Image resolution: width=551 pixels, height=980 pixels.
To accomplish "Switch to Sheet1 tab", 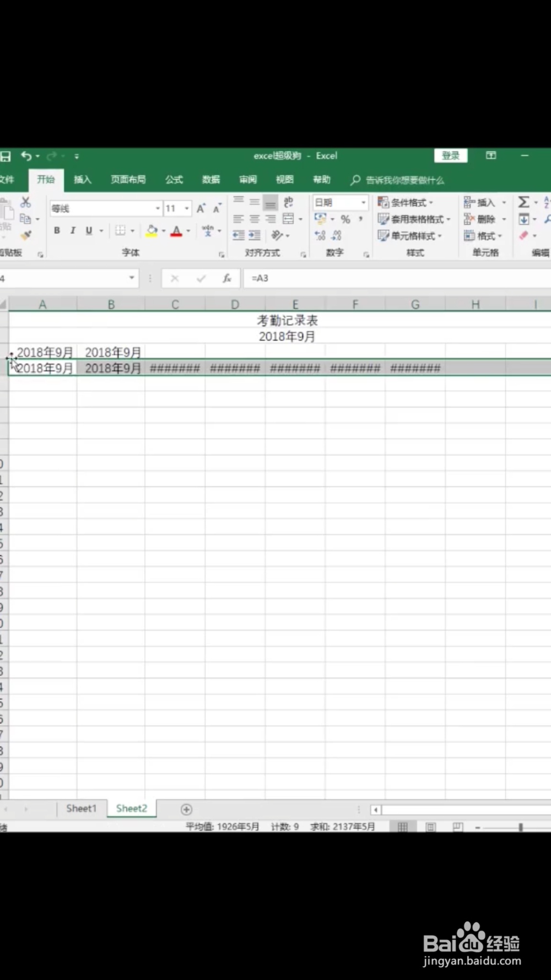I will coord(81,809).
